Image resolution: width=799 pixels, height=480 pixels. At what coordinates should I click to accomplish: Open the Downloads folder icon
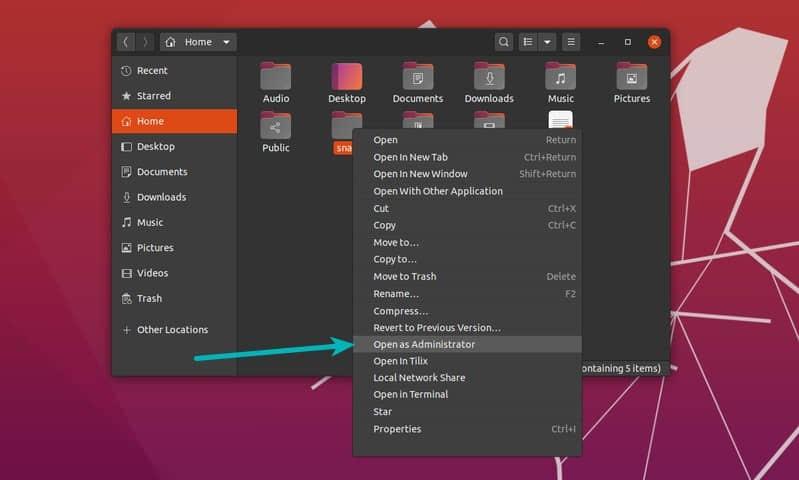click(x=489, y=76)
